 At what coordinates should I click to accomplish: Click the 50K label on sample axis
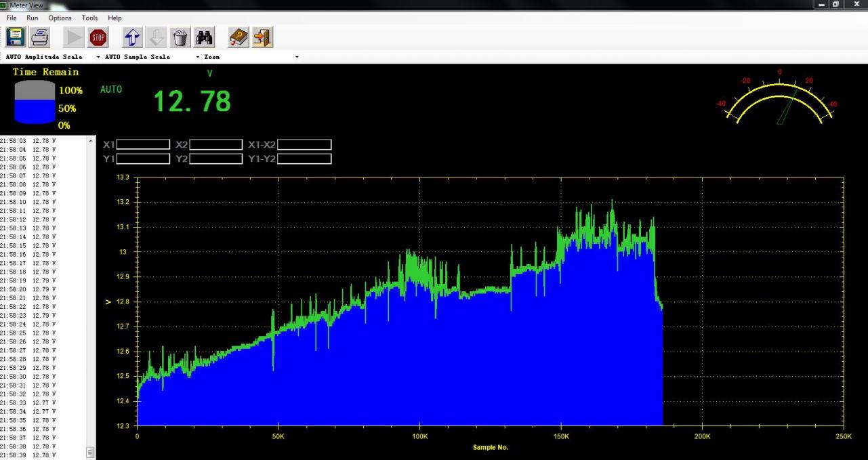278,437
